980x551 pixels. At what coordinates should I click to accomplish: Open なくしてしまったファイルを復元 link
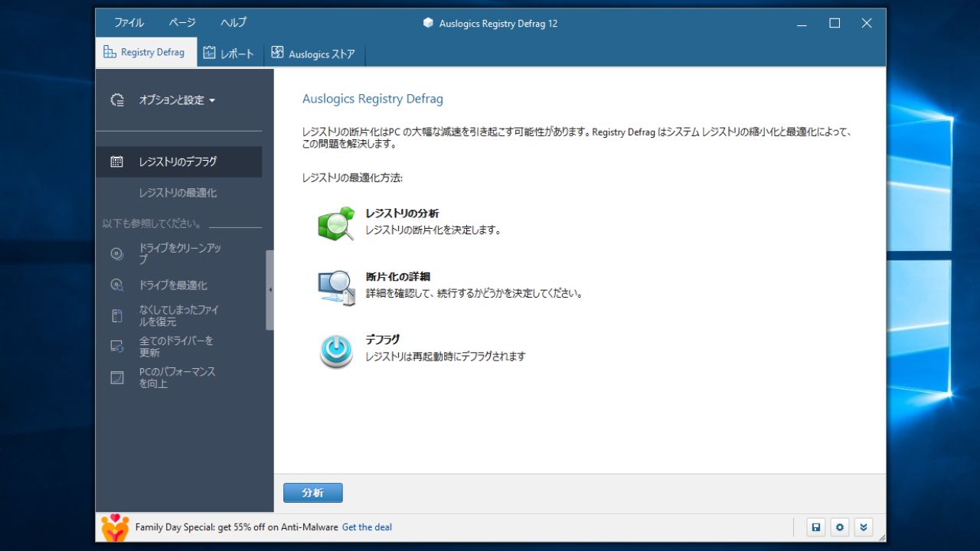tap(179, 316)
